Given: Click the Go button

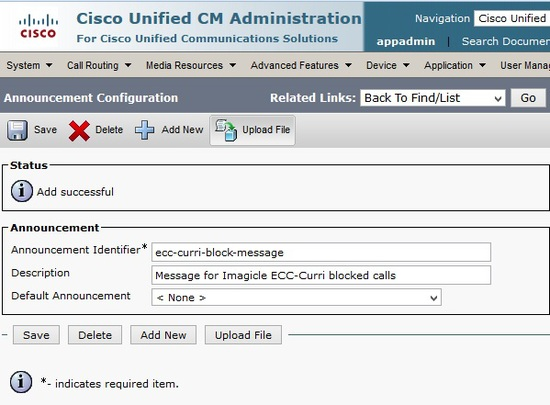Looking at the screenshot, I should [528, 98].
